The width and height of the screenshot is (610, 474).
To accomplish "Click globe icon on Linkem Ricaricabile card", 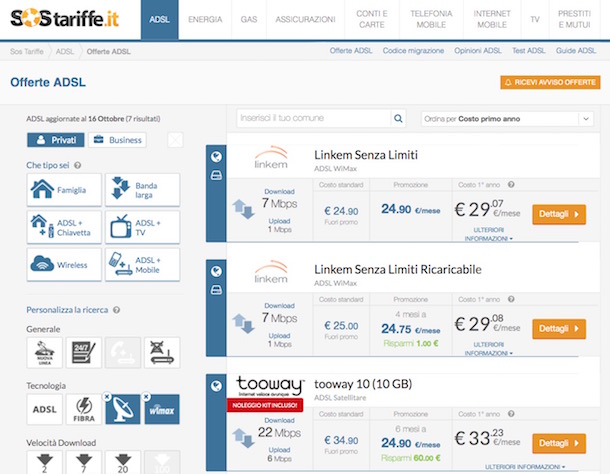I will pyautogui.click(x=216, y=271).
